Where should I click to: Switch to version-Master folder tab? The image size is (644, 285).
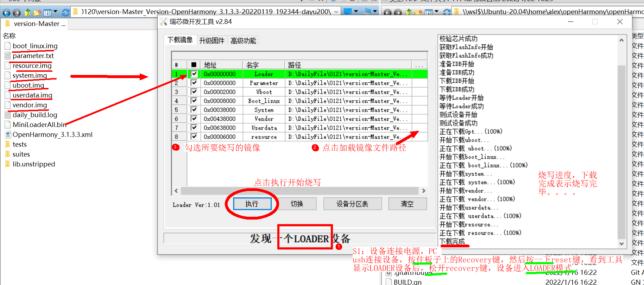[35, 24]
